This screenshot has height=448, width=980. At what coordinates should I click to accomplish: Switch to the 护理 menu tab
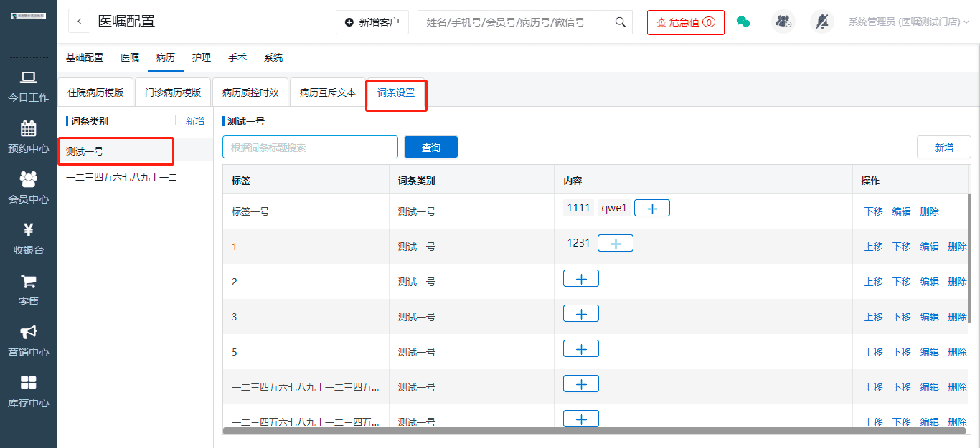point(202,57)
